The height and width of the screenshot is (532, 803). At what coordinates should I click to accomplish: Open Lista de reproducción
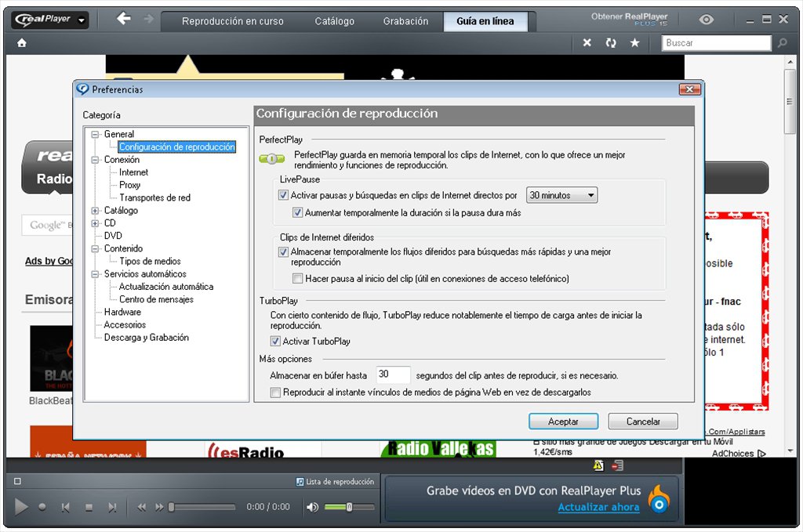click(335, 481)
